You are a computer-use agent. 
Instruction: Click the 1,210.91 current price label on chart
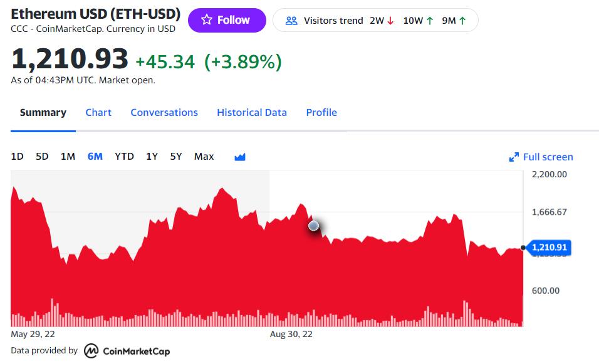pyautogui.click(x=550, y=247)
